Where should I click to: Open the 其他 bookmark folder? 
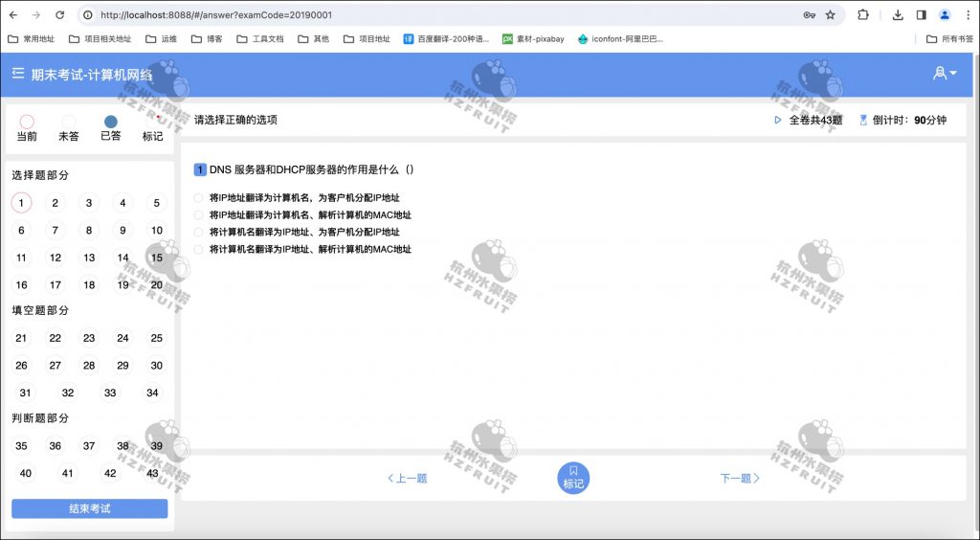tap(314, 38)
